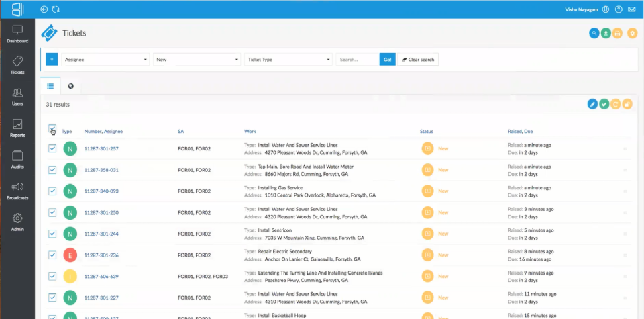The width and height of the screenshot is (644, 319).
Task: Open the Tickets section in sidebar
Action: pos(17,66)
